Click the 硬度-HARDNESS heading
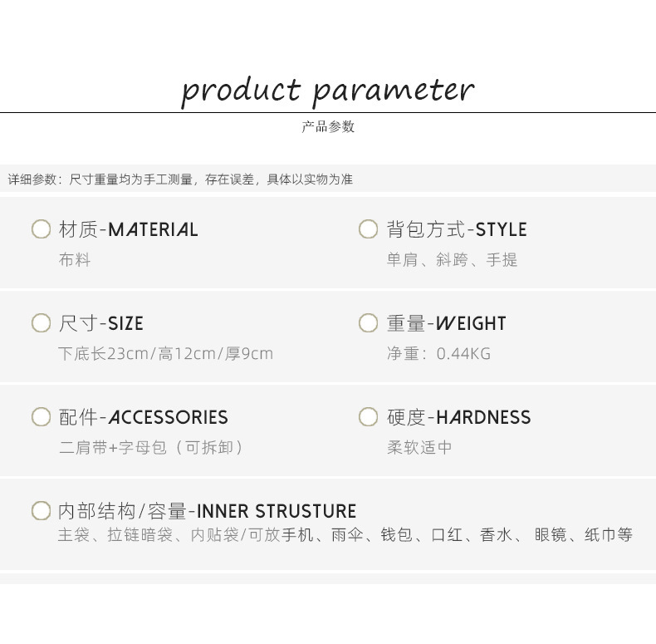656x644 pixels. 458,417
